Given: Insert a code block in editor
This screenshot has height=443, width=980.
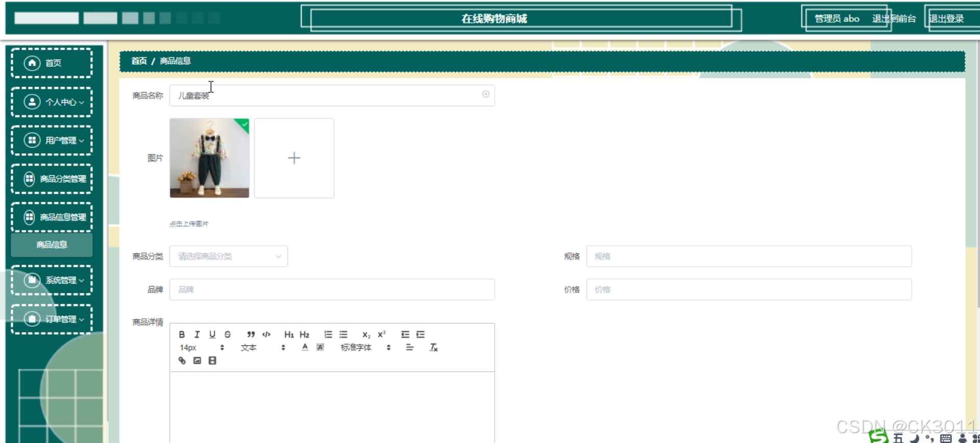Looking at the screenshot, I should click(x=266, y=334).
